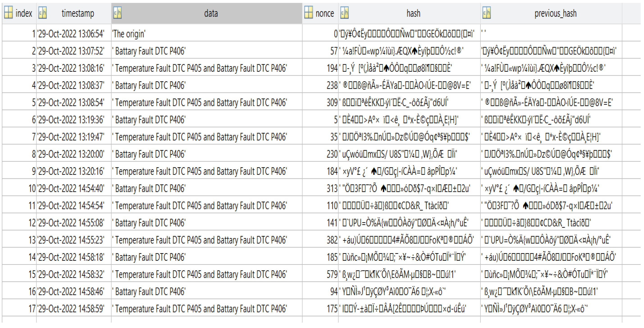
Task: Select the hash column header label
Action: (413, 13)
